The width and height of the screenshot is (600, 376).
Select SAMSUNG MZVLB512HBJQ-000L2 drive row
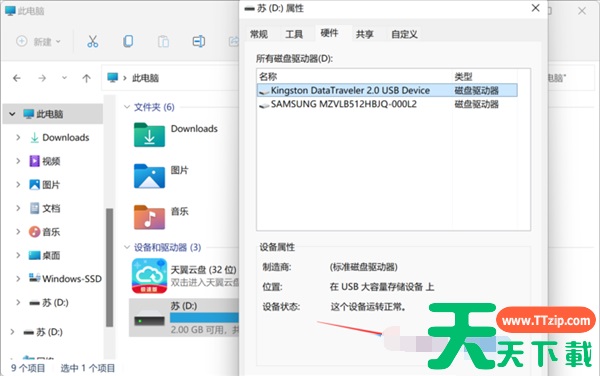pyautogui.click(x=387, y=104)
